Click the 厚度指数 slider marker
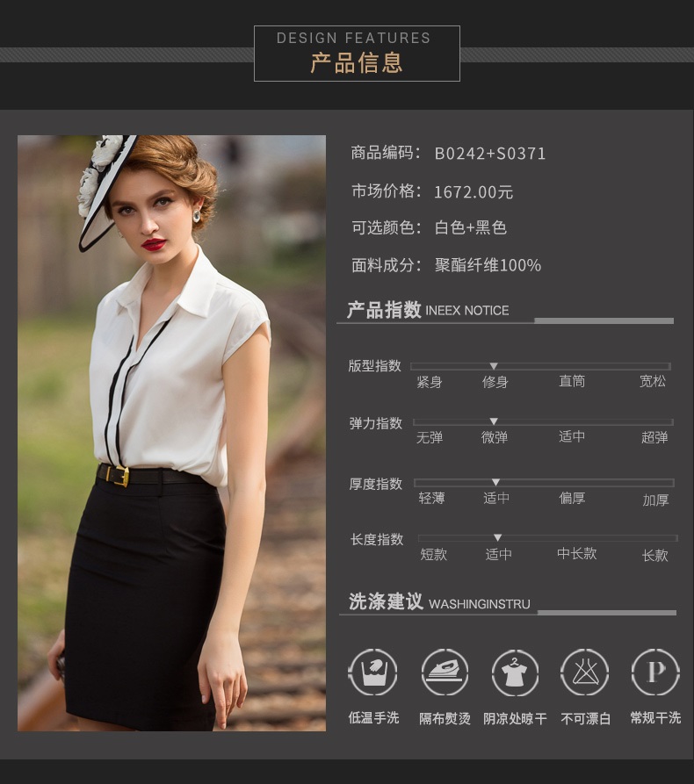Image resolution: width=694 pixels, height=784 pixels. point(495,483)
